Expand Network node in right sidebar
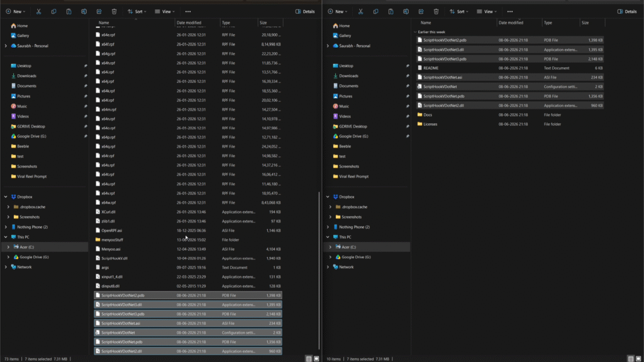Image resolution: width=644 pixels, height=362 pixels. click(x=328, y=267)
